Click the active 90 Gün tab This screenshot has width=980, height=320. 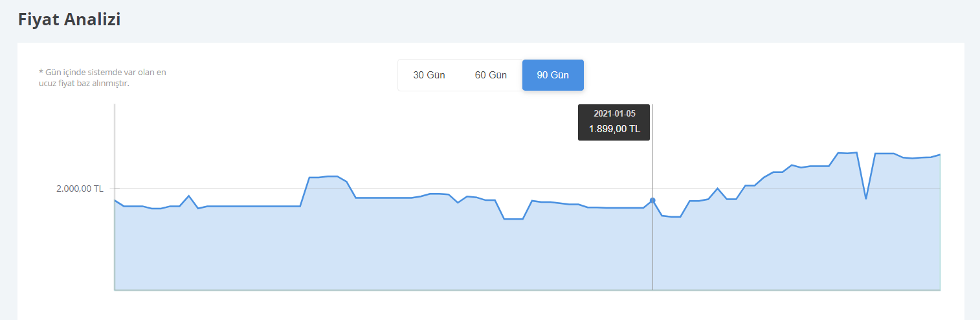553,75
